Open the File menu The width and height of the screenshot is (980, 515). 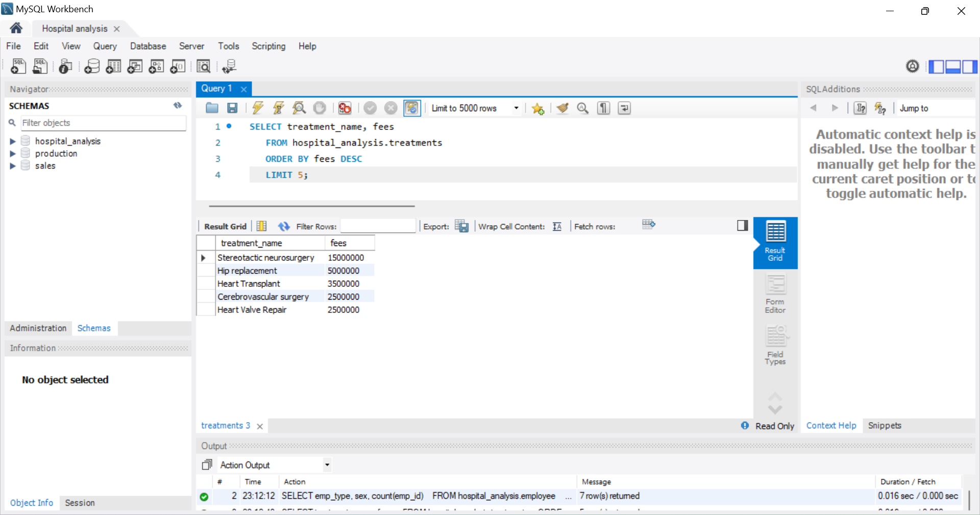coord(13,46)
